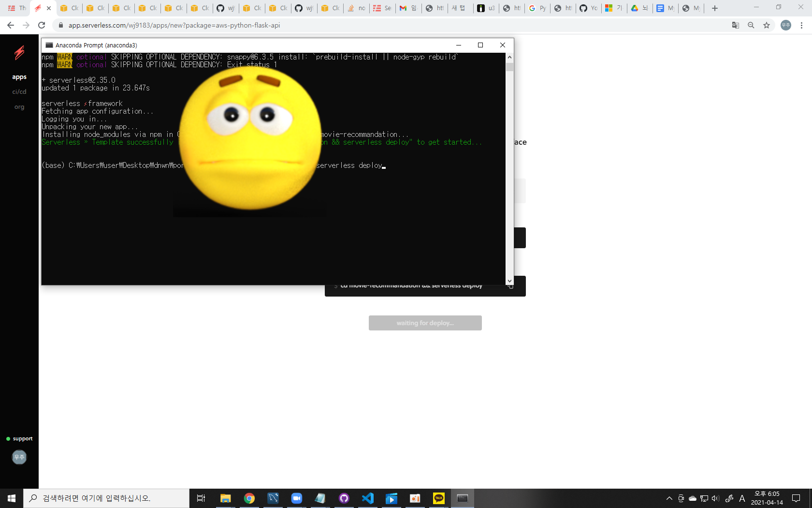Image resolution: width=812 pixels, height=508 pixels.
Task: Switch to the Google Docs tab
Action: tap(666, 8)
